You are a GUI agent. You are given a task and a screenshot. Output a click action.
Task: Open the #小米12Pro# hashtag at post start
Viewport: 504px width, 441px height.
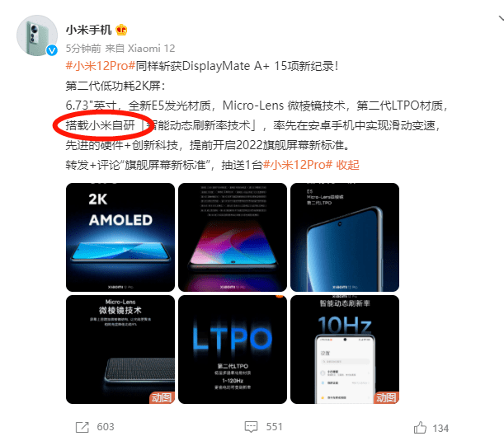(101, 66)
